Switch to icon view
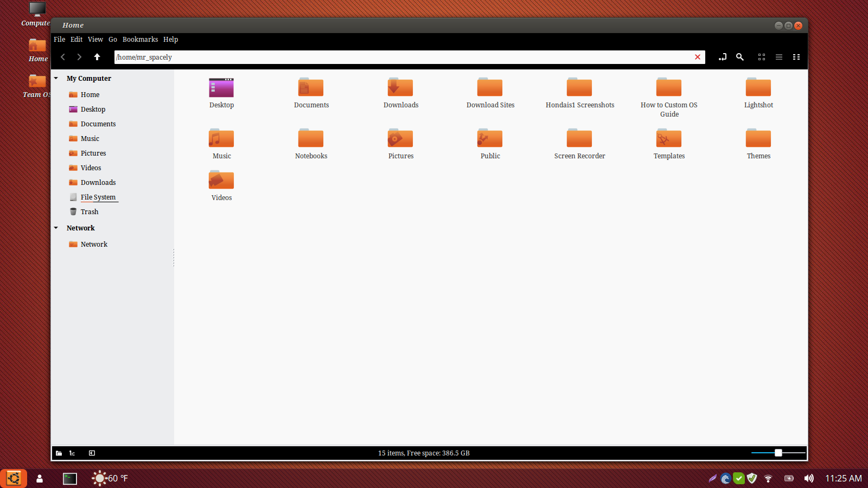Viewport: 868px width, 488px height. pos(762,57)
